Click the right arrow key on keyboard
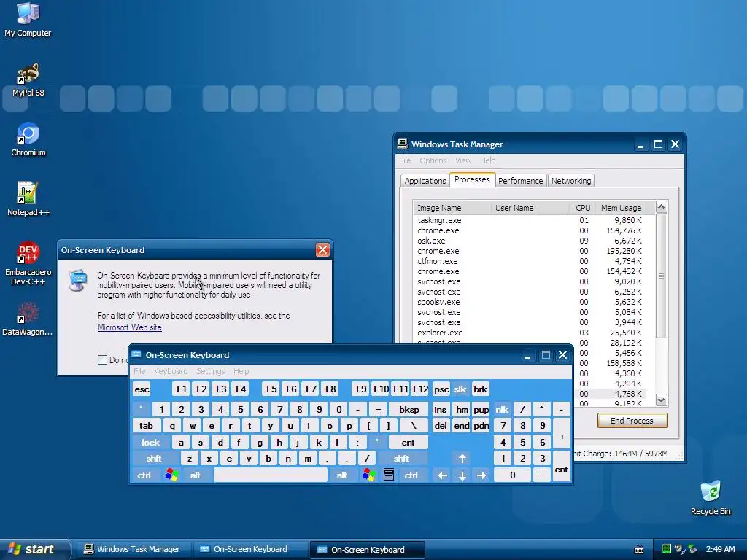Screen dimensions: 747x560 (x=481, y=475)
